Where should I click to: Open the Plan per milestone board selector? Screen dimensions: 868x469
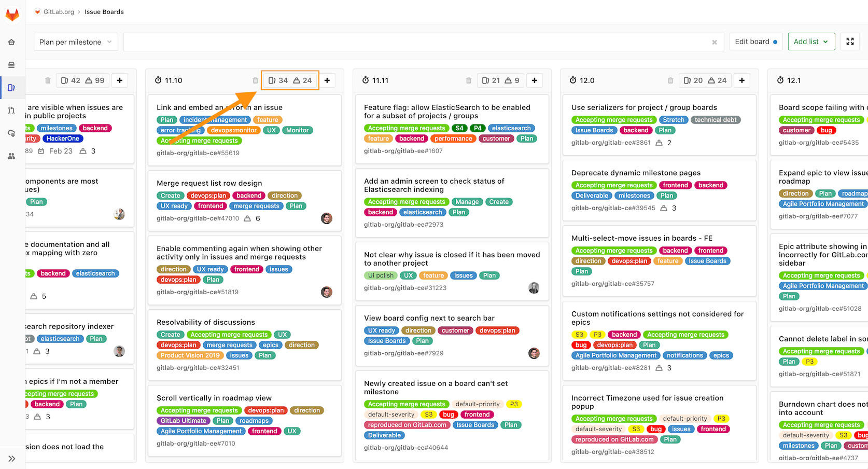75,42
